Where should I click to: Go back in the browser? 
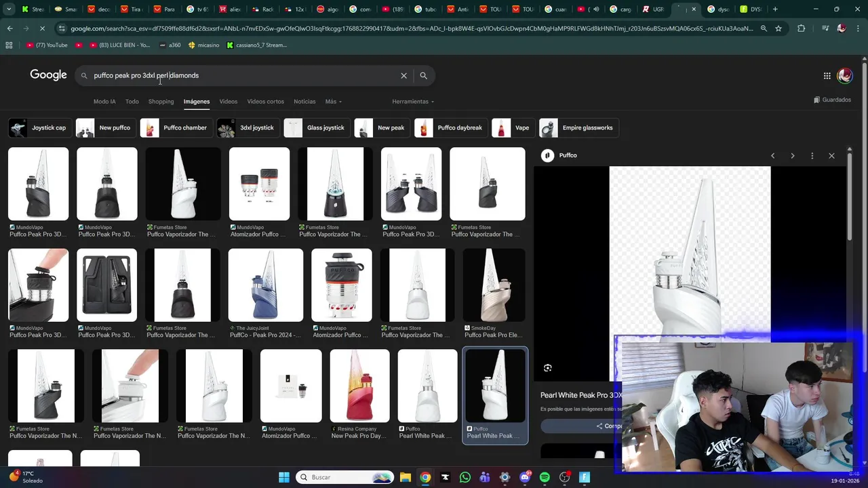pyautogui.click(x=9, y=28)
